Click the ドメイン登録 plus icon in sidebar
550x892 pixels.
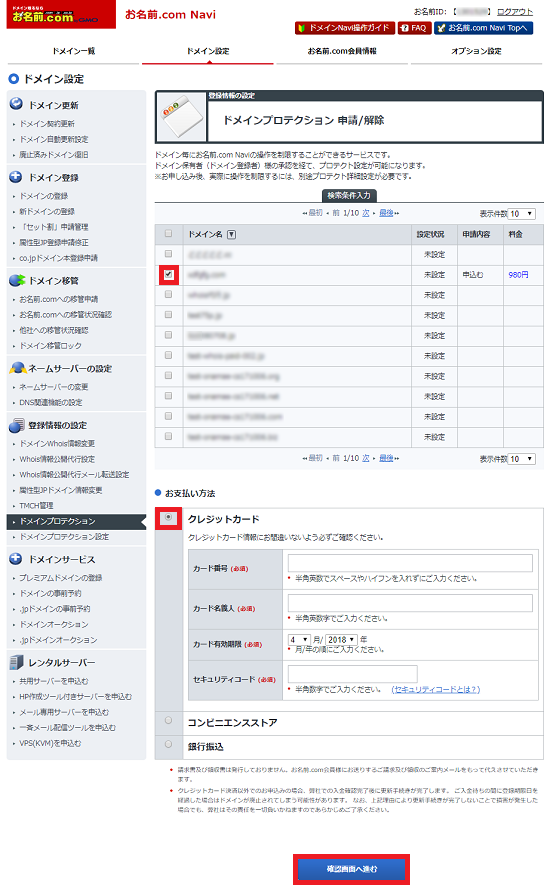point(16,177)
